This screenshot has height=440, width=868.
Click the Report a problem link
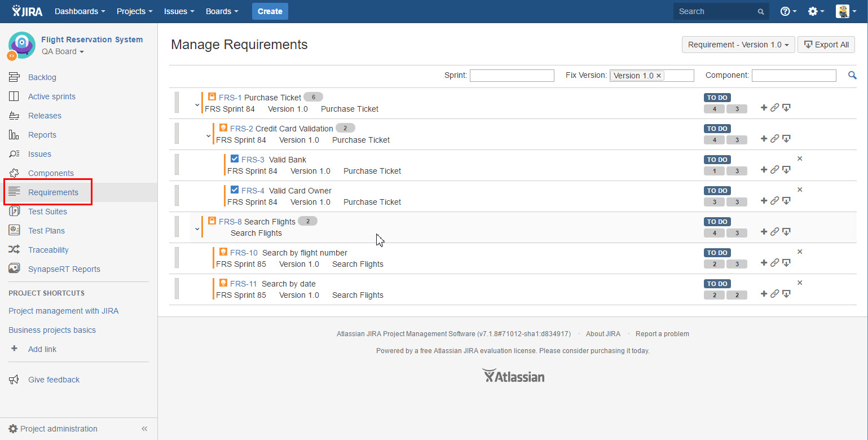click(662, 334)
